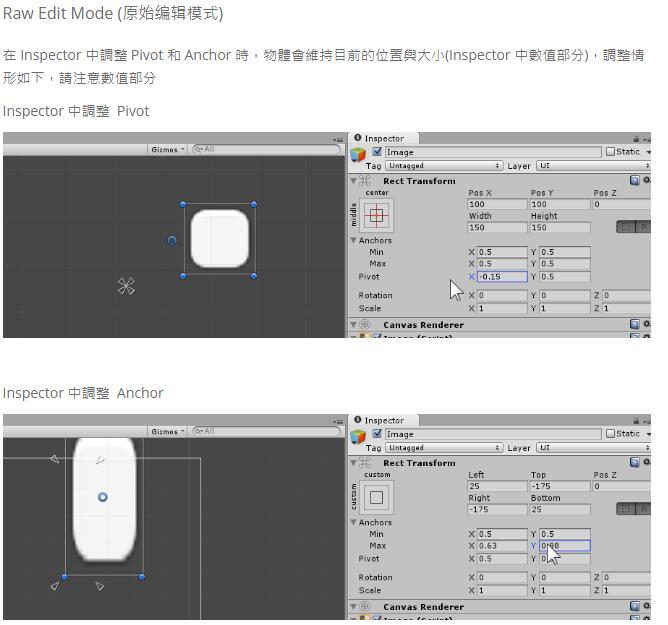The image size is (668, 625).
Task: Select the bottom Inspector tab
Action: (x=384, y=421)
